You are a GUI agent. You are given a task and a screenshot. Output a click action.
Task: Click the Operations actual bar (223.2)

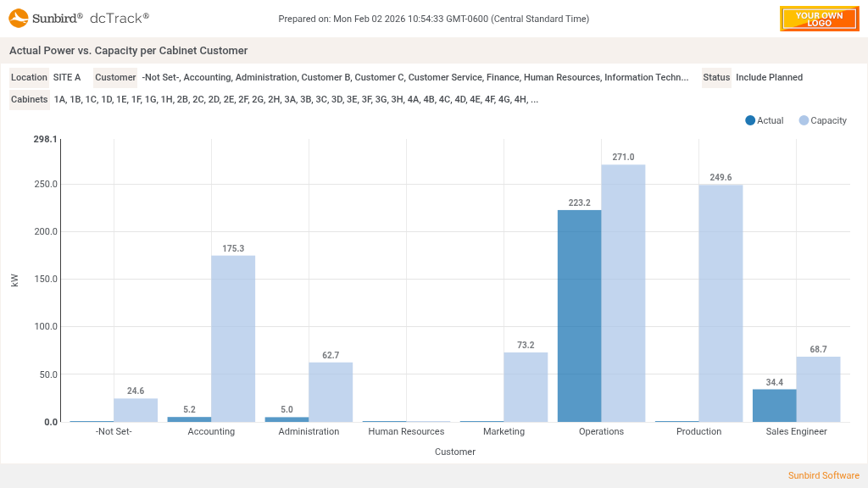click(x=579, y=315)
